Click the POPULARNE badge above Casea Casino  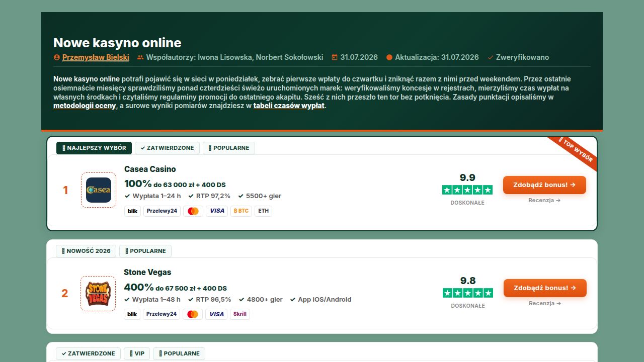pos(229,148)
